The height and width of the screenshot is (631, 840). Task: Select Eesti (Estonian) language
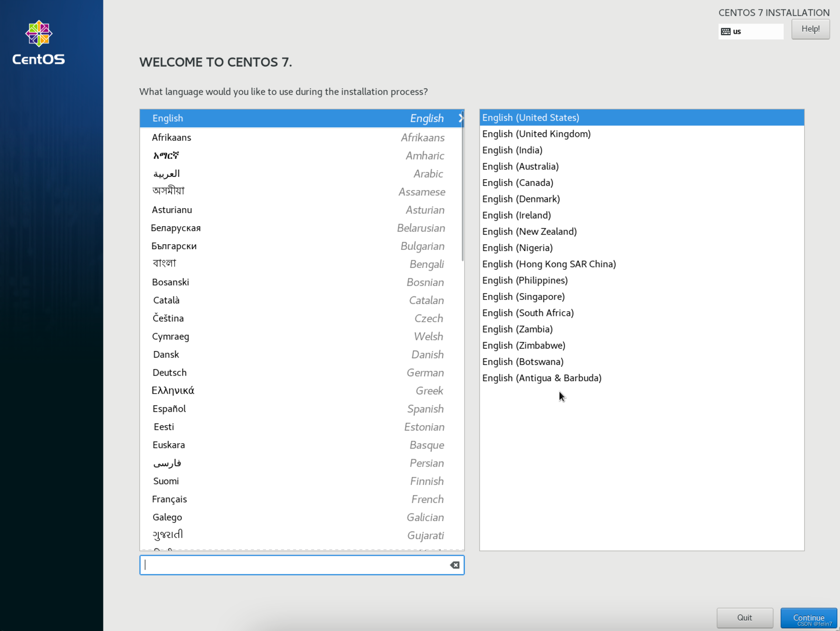tap(302, 427)
